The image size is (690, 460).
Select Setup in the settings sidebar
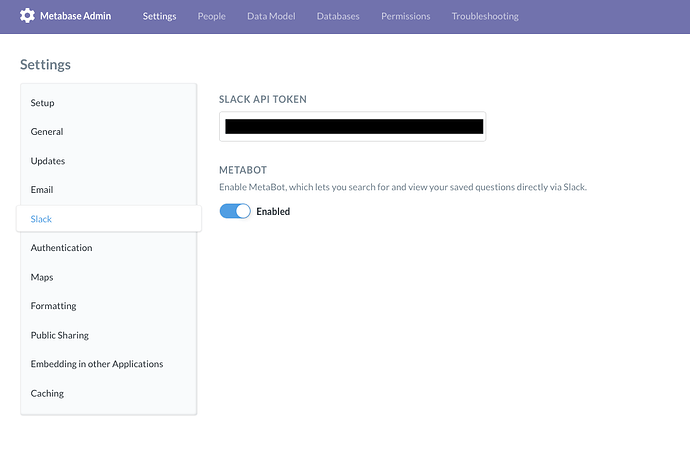pos(109,103)
